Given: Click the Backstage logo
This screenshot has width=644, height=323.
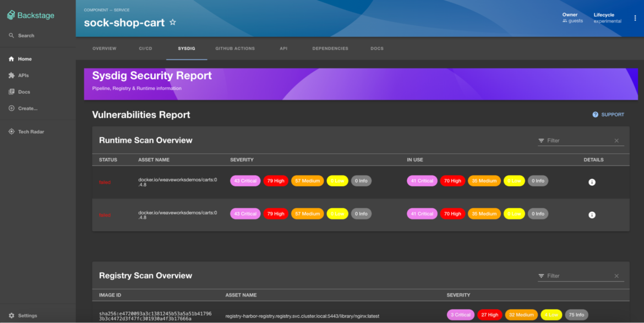Looking at the screenshot, I should [x=31, y=15].
